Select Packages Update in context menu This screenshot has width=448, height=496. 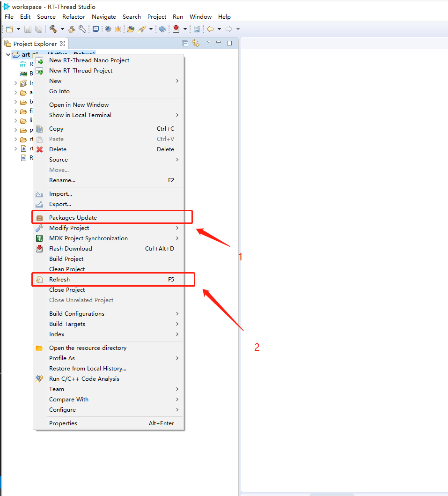(109, 218)
